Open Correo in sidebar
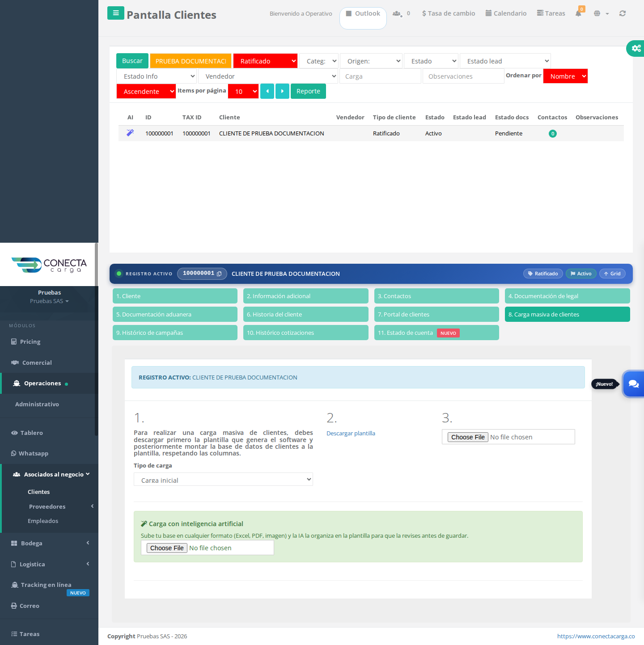Image resolution: width=644 pixels, height=645 pixels. (x=25, y=606)
